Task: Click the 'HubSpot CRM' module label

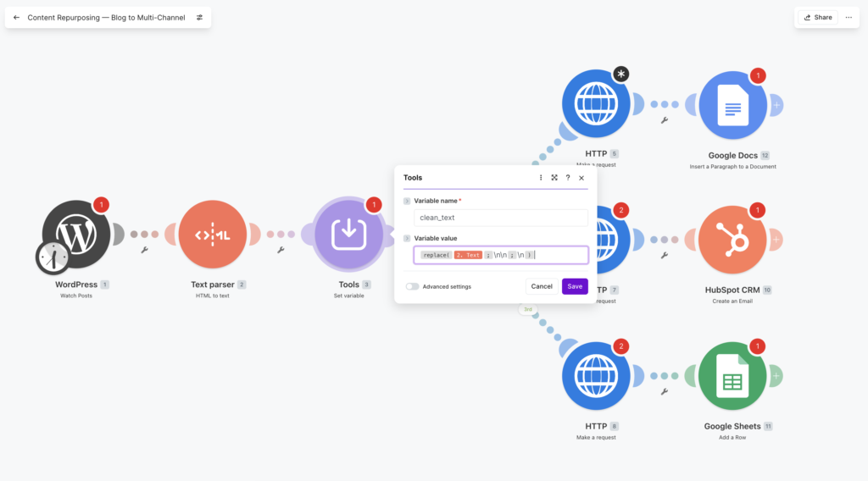Action: pyautogui.click(x=732, y=290)
